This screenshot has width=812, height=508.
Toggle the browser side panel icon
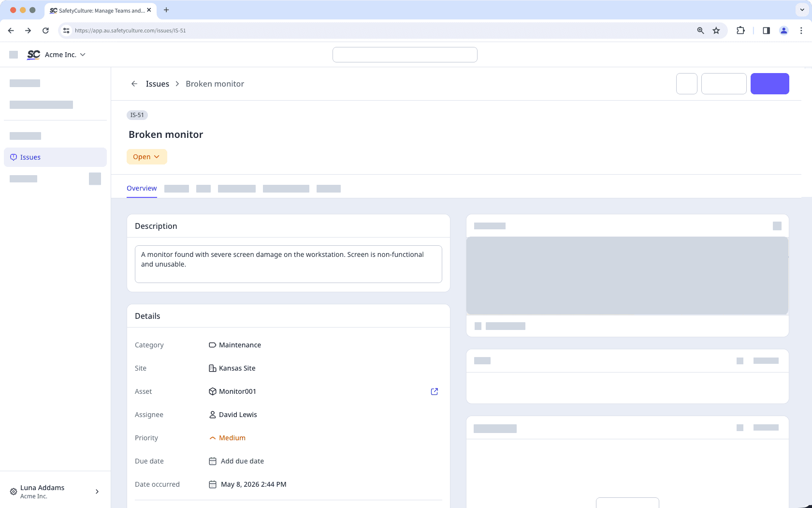click(x=766, y=30)
